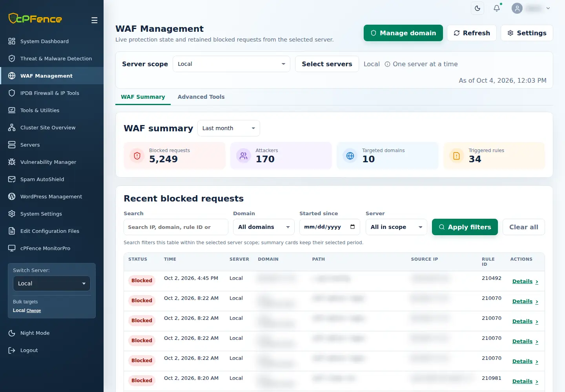The width and height of the screenshot is (565, 392).
Task: Refresh the WAF data
Action: point(472,33)
